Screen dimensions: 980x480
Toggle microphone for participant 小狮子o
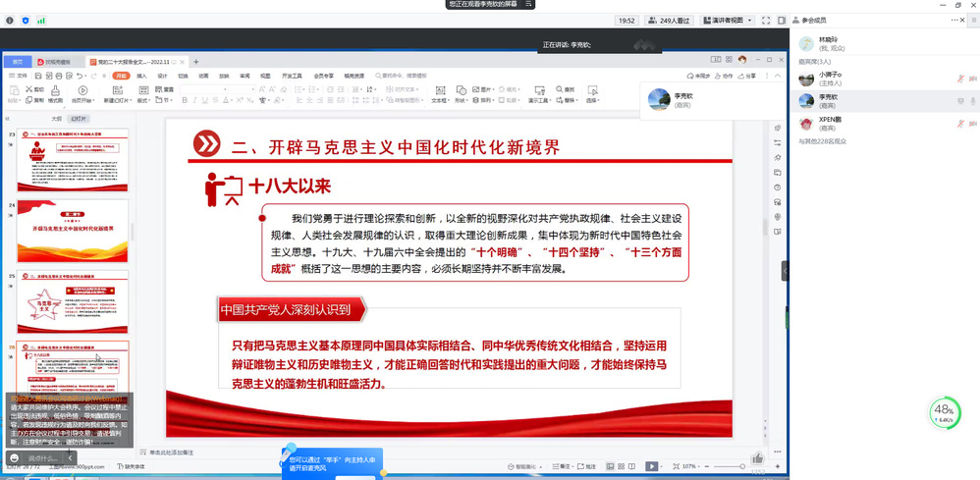click(x=961, y=77)
